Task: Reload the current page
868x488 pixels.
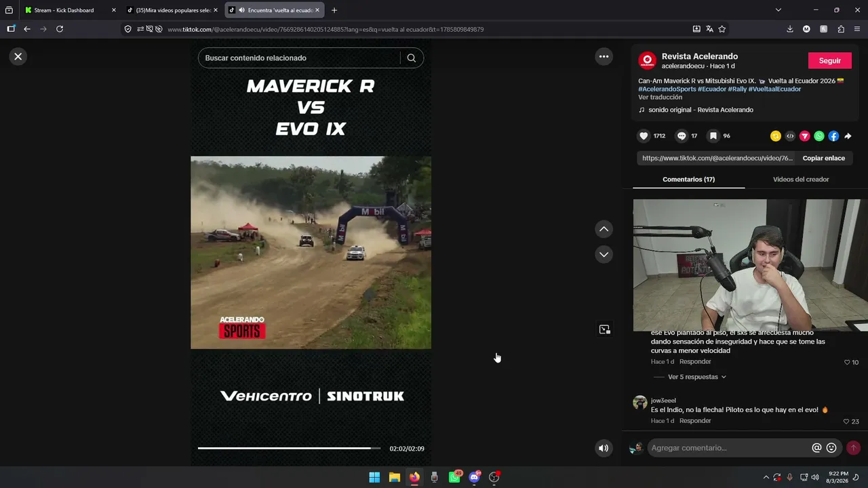Action: point(60,29)
